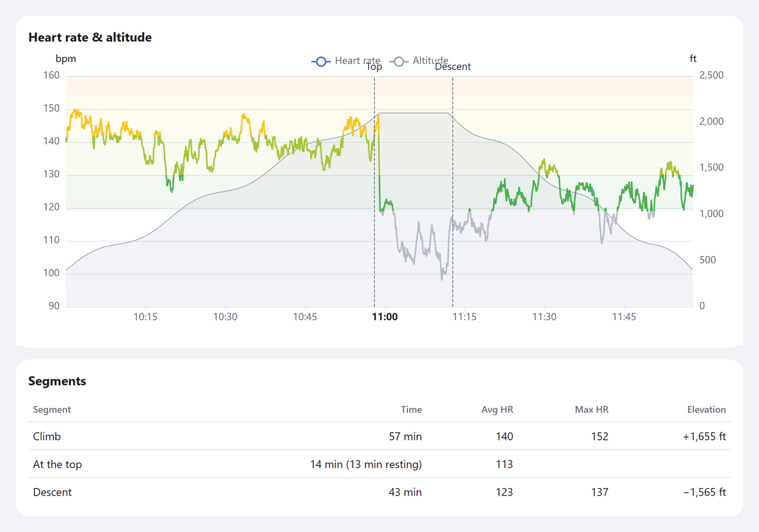Click the 160 bpm axis tick label

tap(52, 75)
